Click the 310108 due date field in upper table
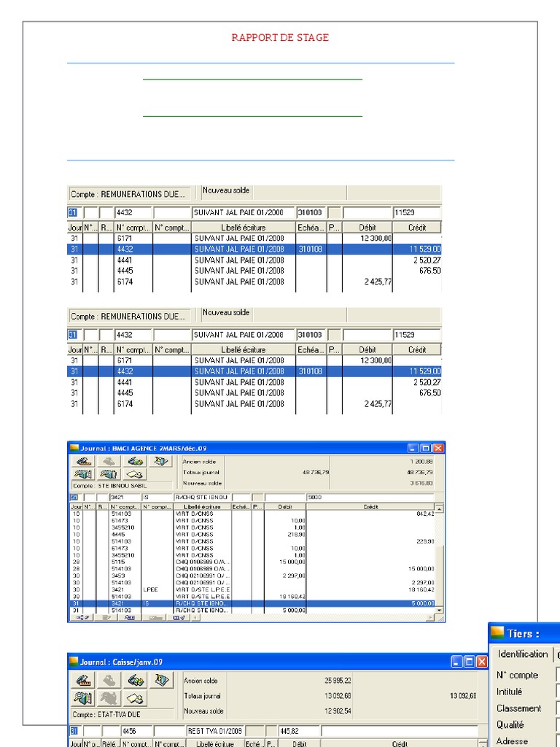Screen dimensions: 560x747 tap(311, 213)
